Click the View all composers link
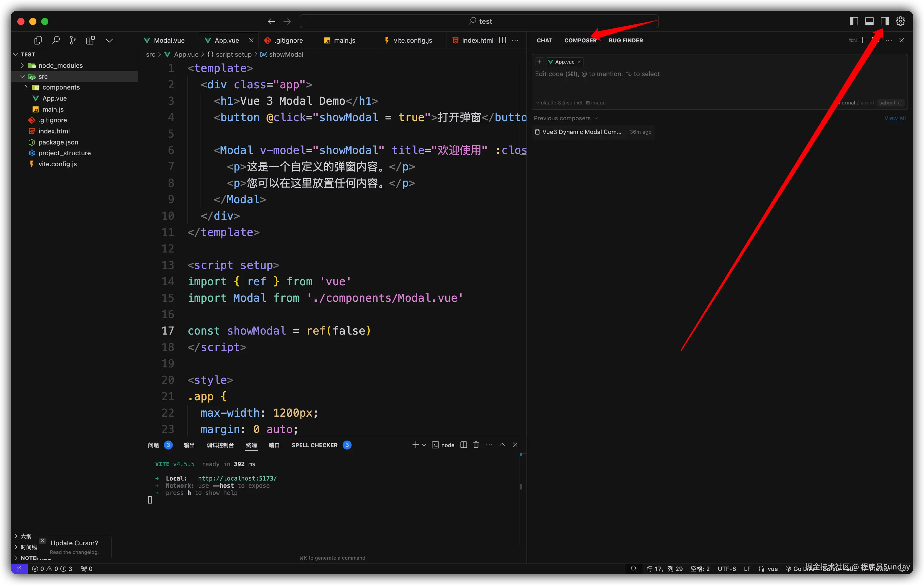 (894, 118)
